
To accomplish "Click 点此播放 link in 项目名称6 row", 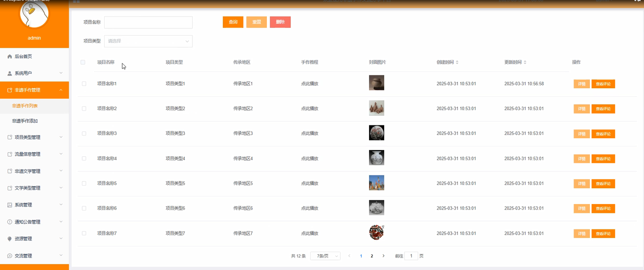I will pos(310,208).
